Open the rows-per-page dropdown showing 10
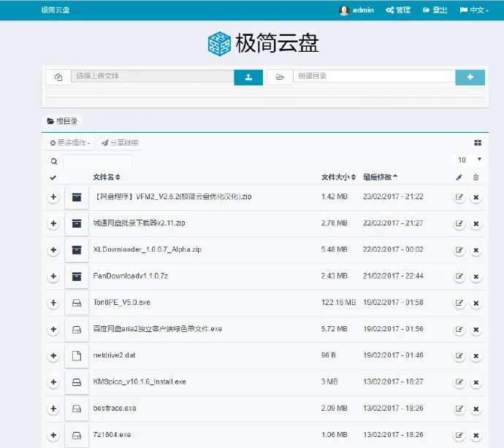The width and height of the screenshot is (504, 448). (x=469, y=160)
